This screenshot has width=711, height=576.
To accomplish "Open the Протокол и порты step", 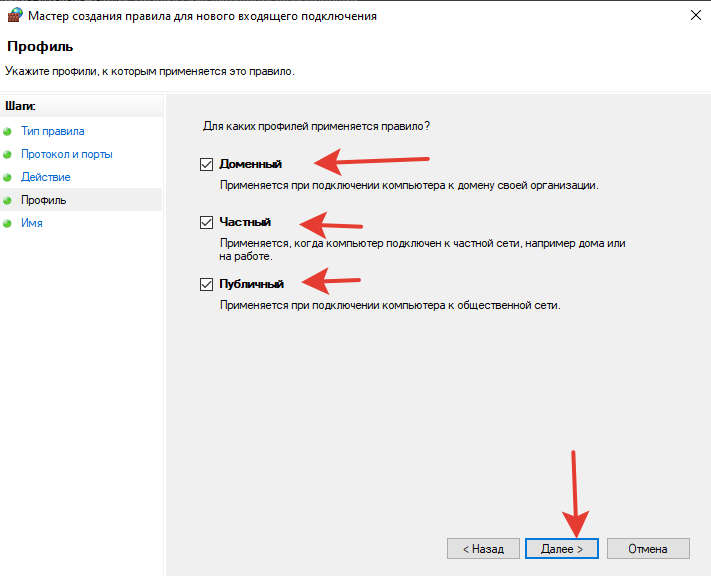I will [x=66, y=154].
